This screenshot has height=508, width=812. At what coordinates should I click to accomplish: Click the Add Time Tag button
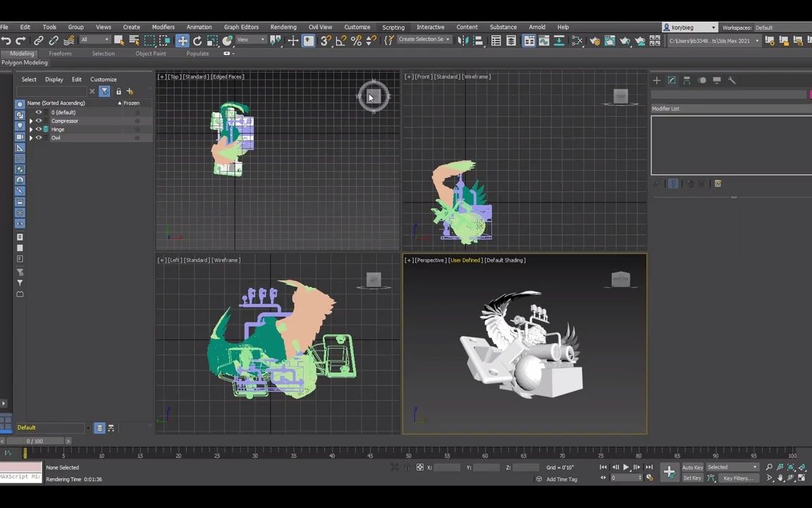click(562, 479)
